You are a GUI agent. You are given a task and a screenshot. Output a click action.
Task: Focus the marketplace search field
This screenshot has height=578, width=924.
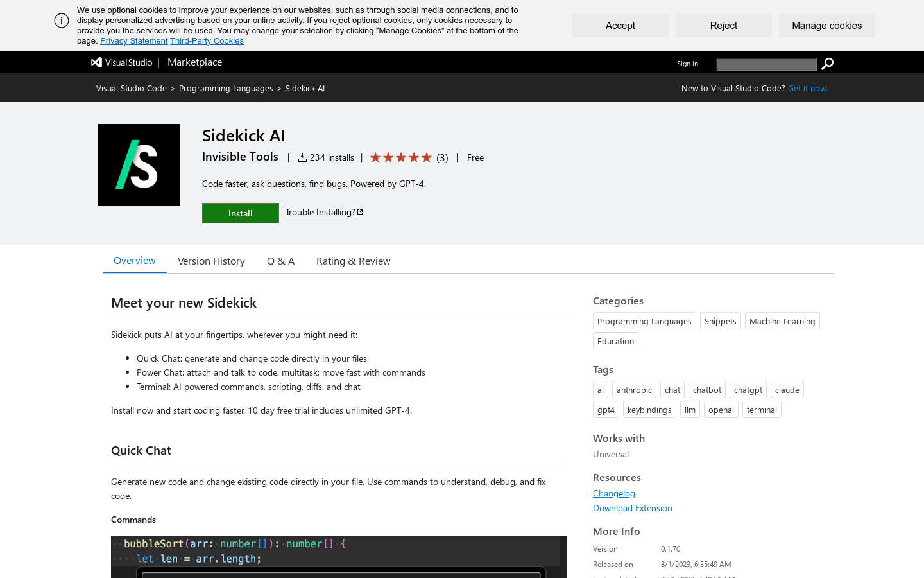pyautogui.click(x=767, y=64)
